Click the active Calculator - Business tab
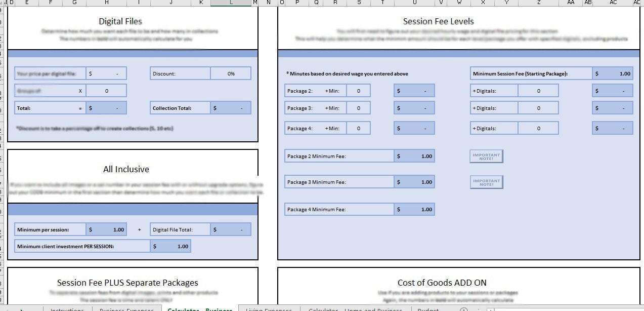644x311 pixels. (x=200, y=309)
